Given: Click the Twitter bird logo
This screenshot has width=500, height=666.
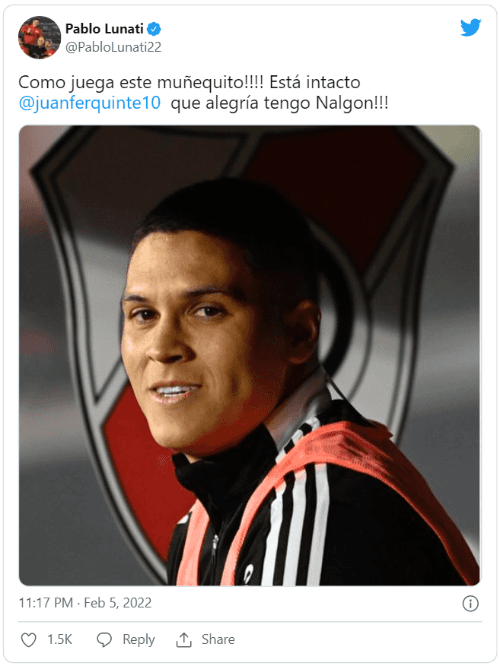Looking at the screenshot, I should [470, 28].
